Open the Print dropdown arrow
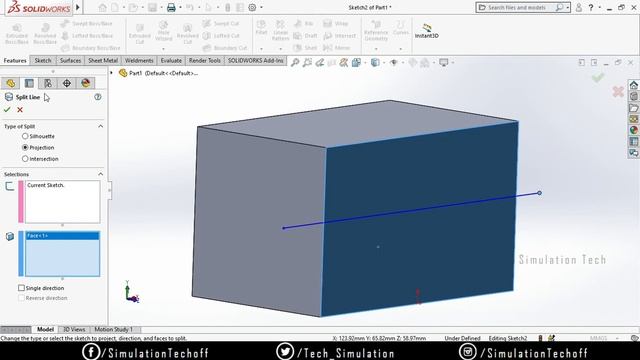Image resolution: width=640 pixels, height=360 pixels. (x=180, y=7)
